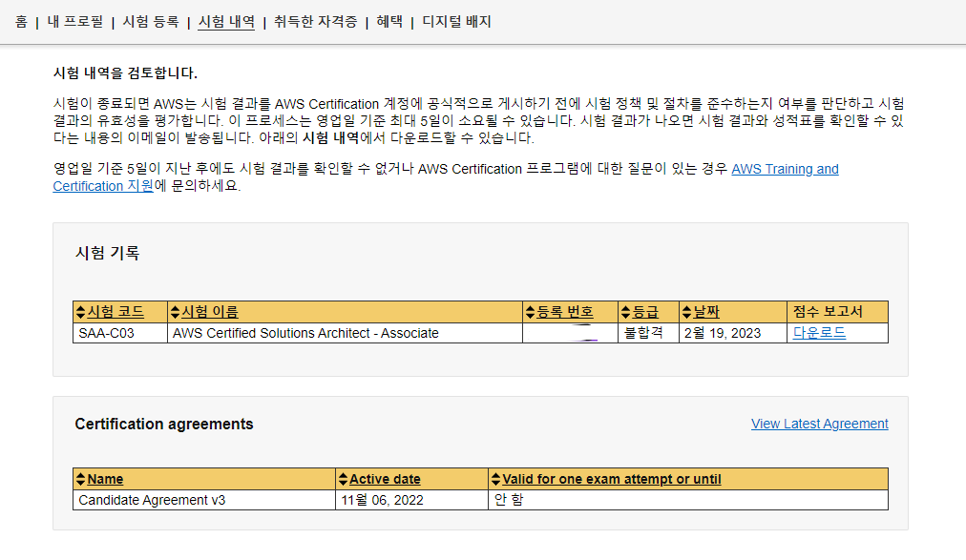Sort table by 등록 번호 header link

(x=565, y=312)
